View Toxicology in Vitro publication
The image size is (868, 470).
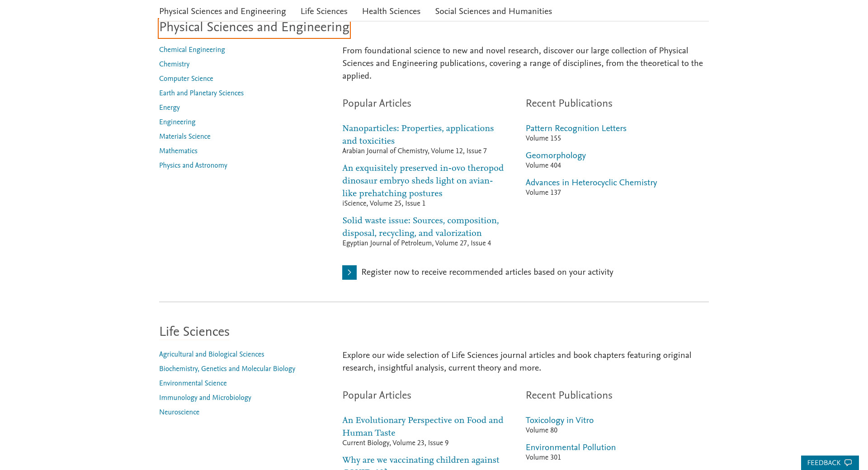click(559, 420)
